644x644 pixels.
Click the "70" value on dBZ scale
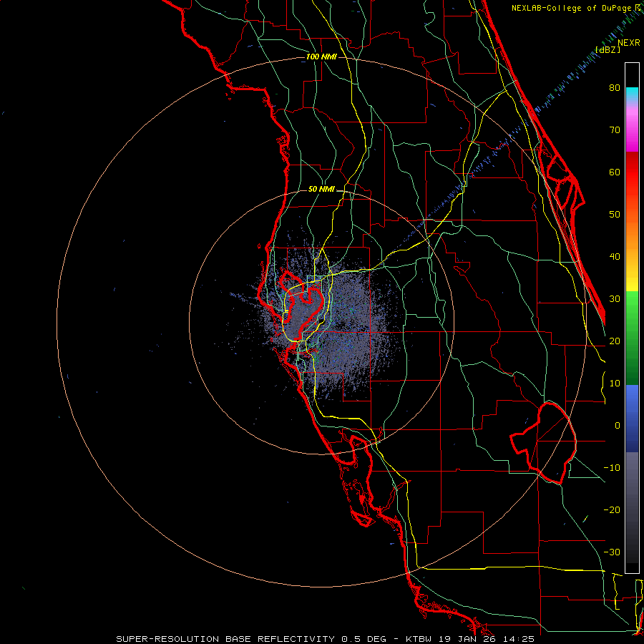tap(615, 130)
